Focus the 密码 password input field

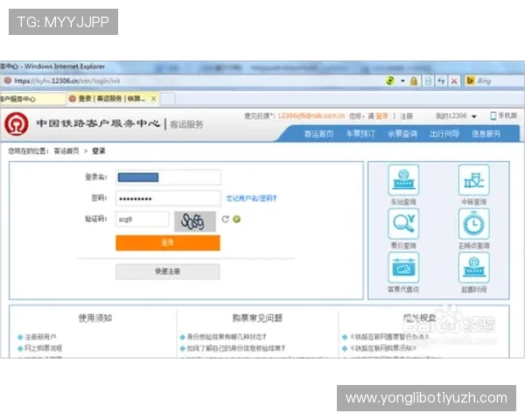[168, 199]
